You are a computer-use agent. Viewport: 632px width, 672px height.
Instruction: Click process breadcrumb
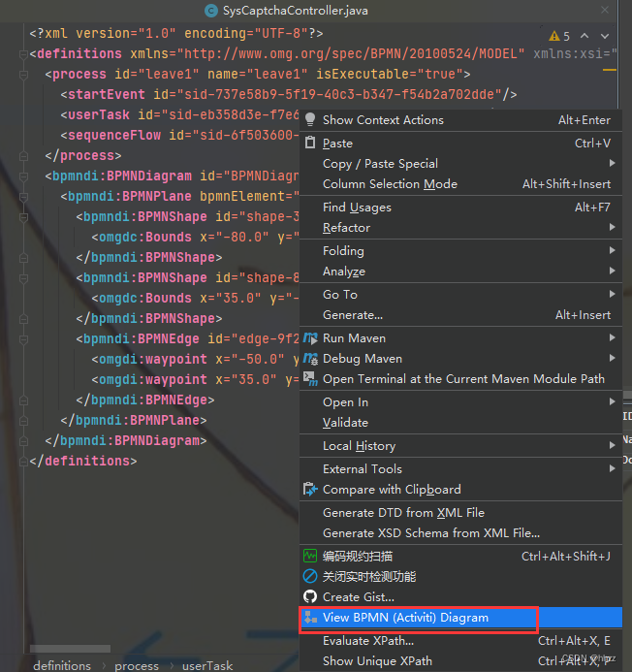[137, 665]
